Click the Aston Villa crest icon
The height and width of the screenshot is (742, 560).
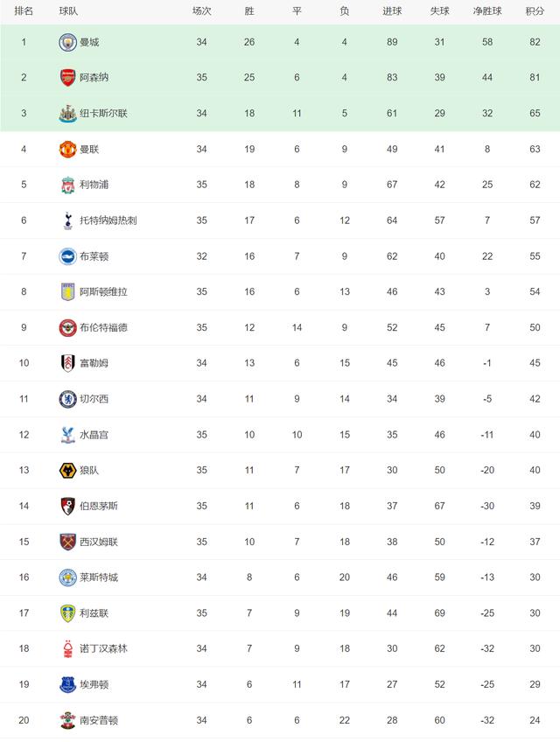(67, 291)
